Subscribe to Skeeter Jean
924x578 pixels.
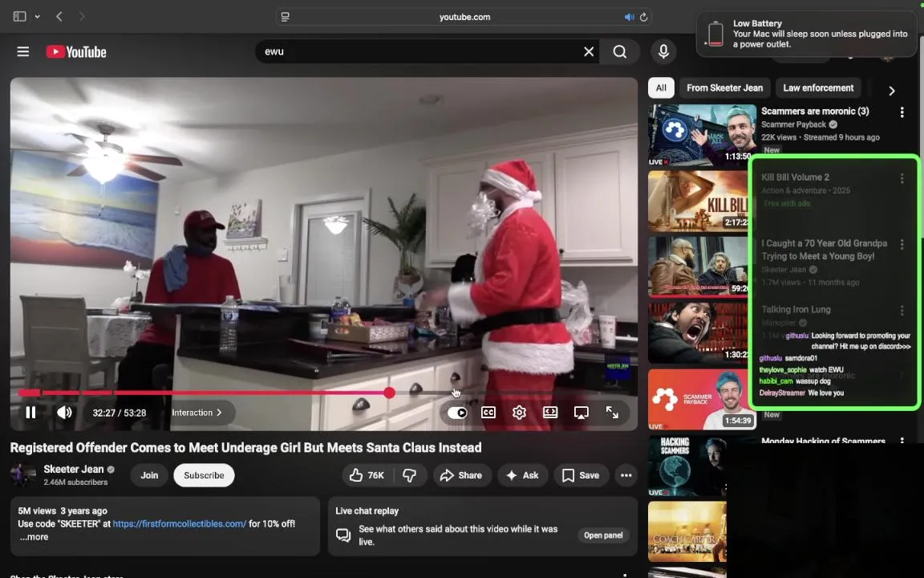[x=204, y=475]
